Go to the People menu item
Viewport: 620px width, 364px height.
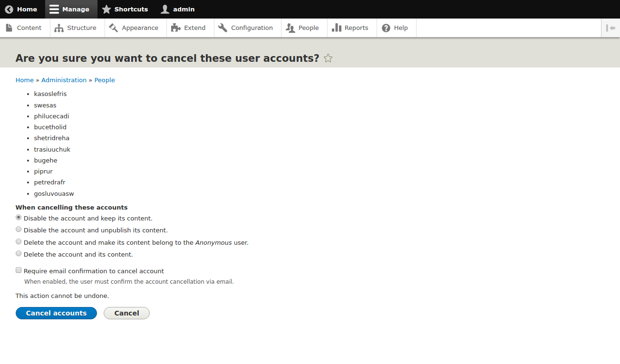pos(302,28)
